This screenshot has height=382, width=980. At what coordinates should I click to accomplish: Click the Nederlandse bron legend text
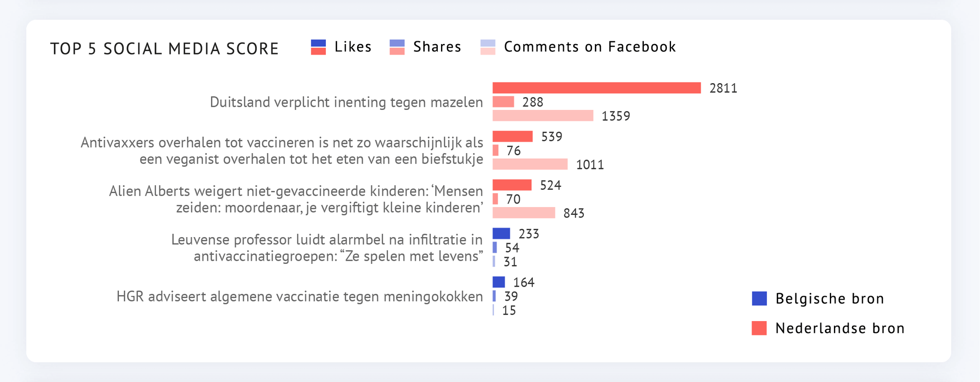pyautogui.click(x=840, y=328)
